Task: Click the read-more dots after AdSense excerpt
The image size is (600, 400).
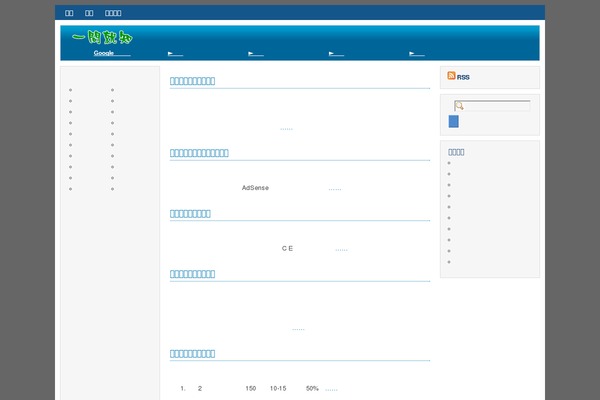Action: coord(335,188)
